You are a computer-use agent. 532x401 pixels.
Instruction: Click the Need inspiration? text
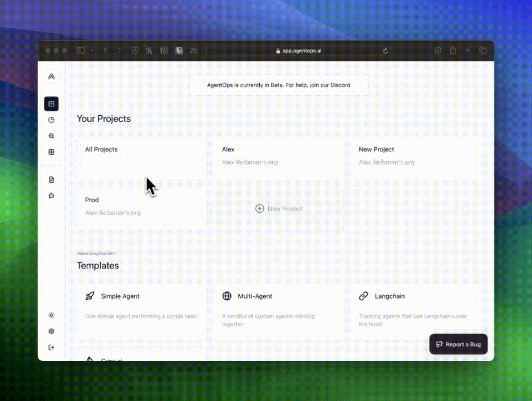(x=96, y=253)
